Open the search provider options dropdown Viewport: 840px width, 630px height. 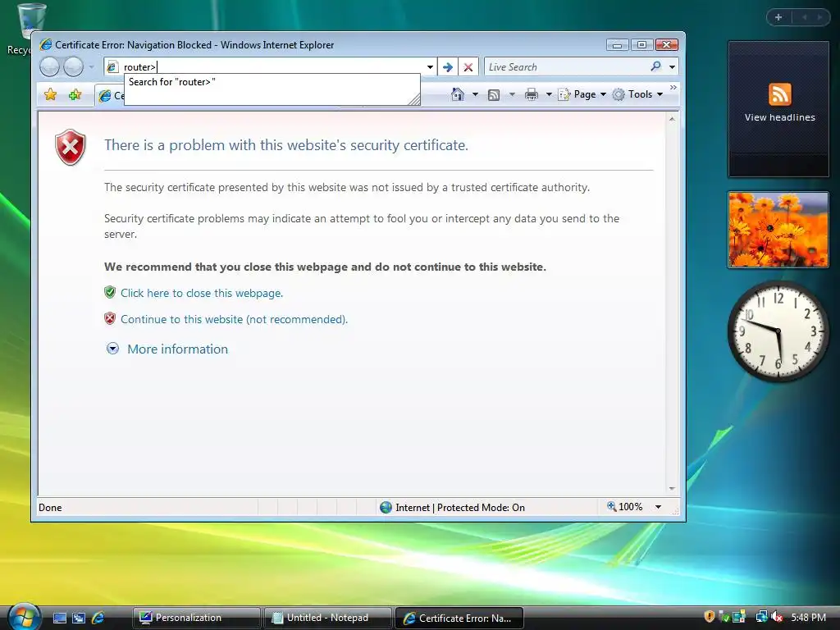pyautogui.click(x=673, y=67)
